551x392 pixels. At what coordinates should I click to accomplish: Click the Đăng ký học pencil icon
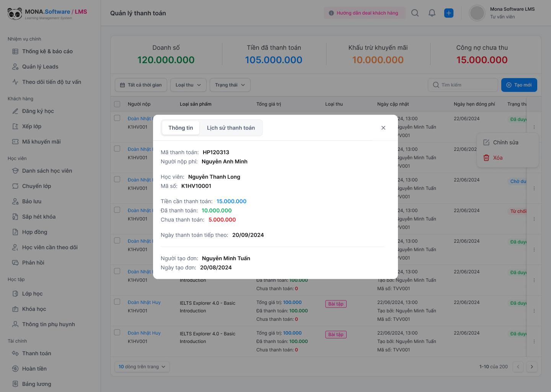click(15, 111)
